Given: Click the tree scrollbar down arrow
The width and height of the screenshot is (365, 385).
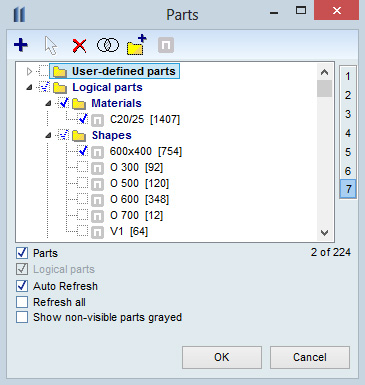Looking at the screenshot, I should [324, 233].
